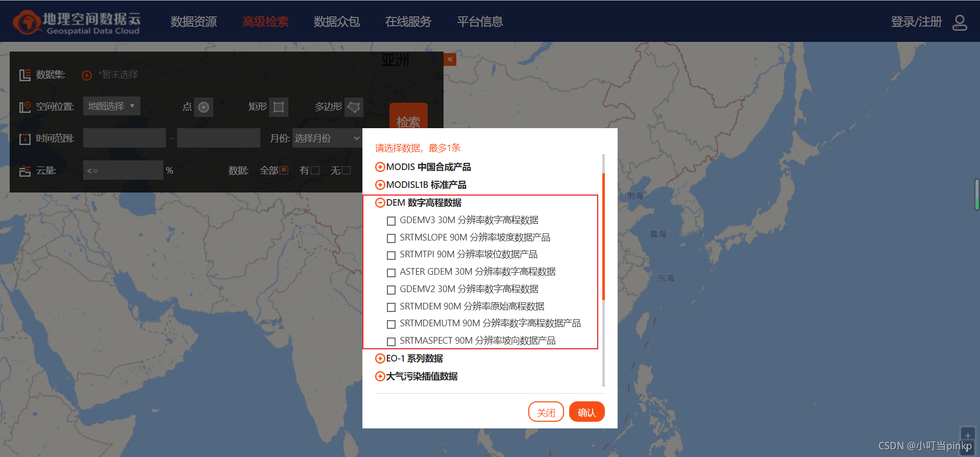Click the dialog list scrollbar thumb

(603, 236)
